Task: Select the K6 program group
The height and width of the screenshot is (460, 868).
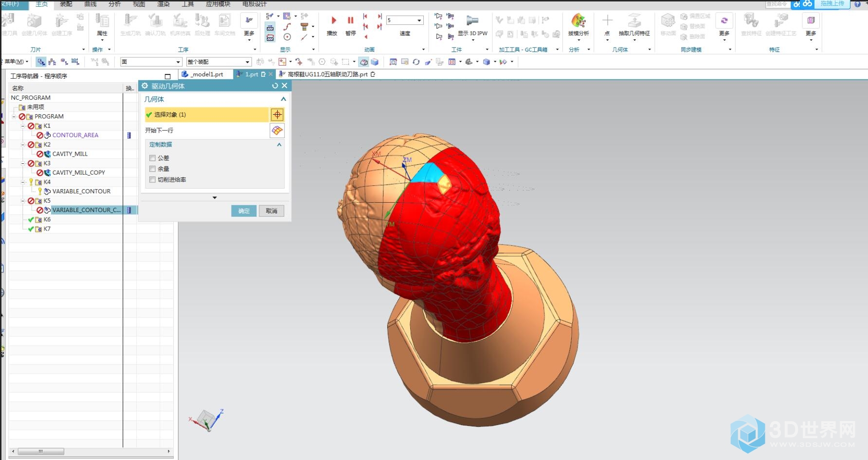Action: (x=47, y=220)
